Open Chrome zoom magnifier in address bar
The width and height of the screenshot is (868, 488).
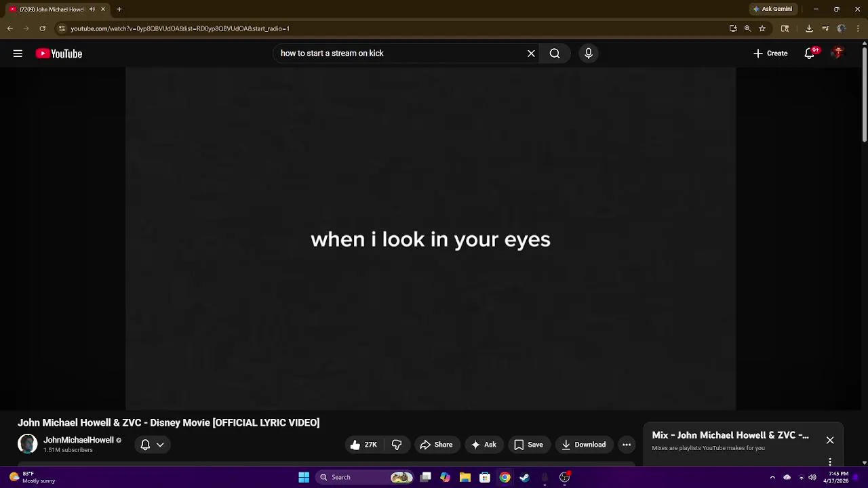click(x=747, y=28)
